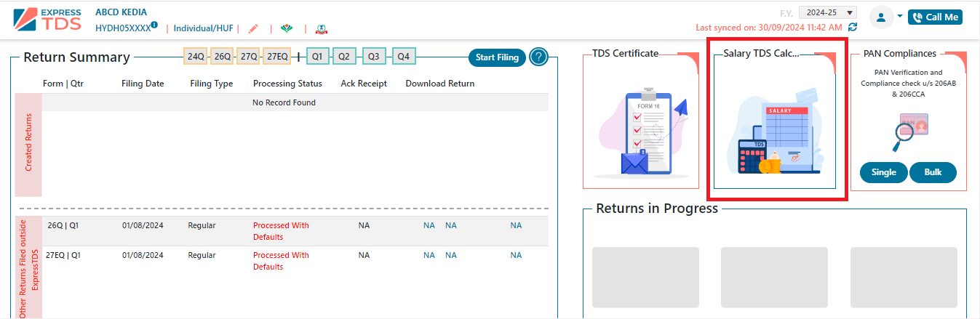This screenshot has height=319, width=980.
Task: Click the Start Filing button
Action: (498, 57)
